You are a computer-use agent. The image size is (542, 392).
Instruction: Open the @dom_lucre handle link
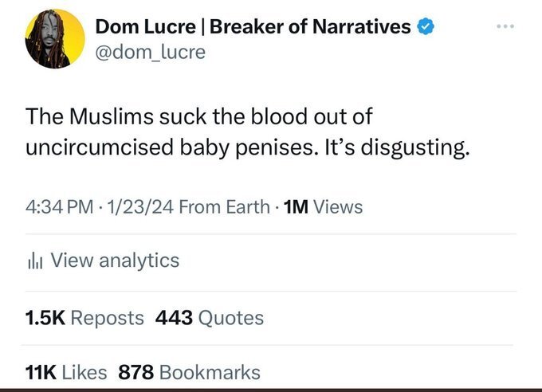150,52
